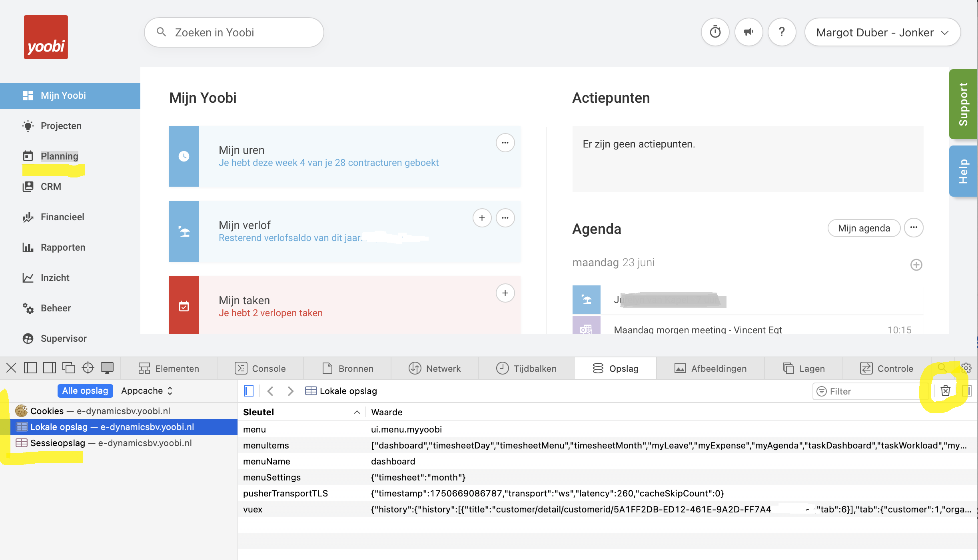Viewport: 978px width, 560px height.
Task: Select the vuex storage row
Action: (608, 509)
